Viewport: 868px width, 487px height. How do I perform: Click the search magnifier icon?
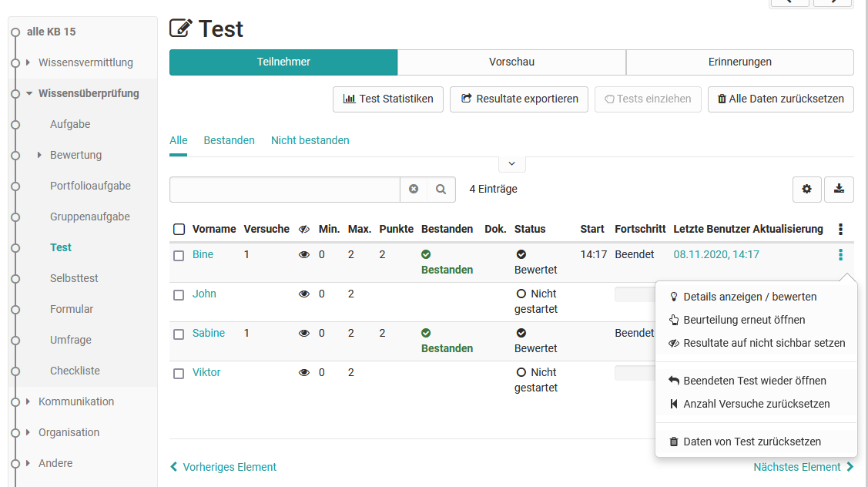coord(441,189)
